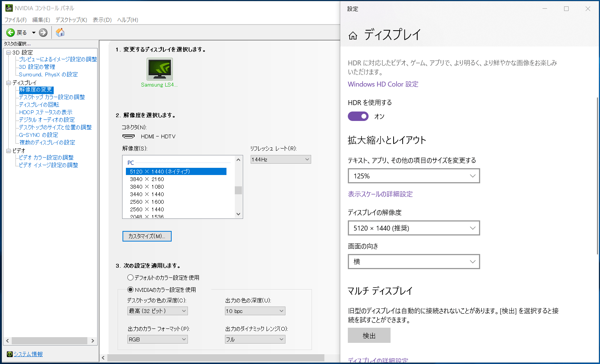Open デジタル オーディオの設定

coord(47,120)
